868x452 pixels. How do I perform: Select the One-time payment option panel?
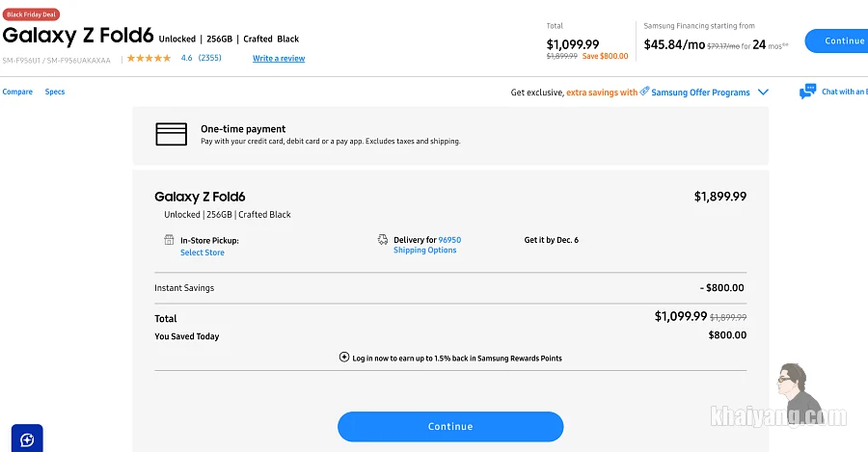(x=450, y=136)
